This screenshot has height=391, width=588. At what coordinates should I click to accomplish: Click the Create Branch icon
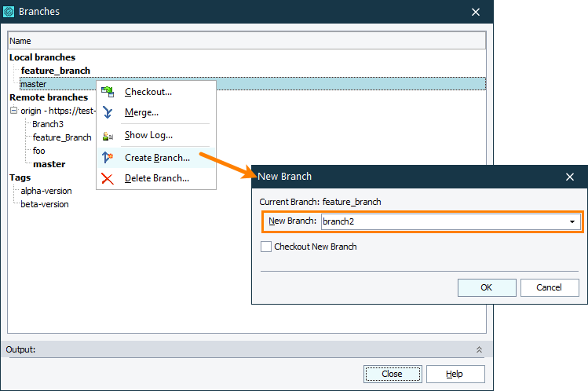click(108, 158)
